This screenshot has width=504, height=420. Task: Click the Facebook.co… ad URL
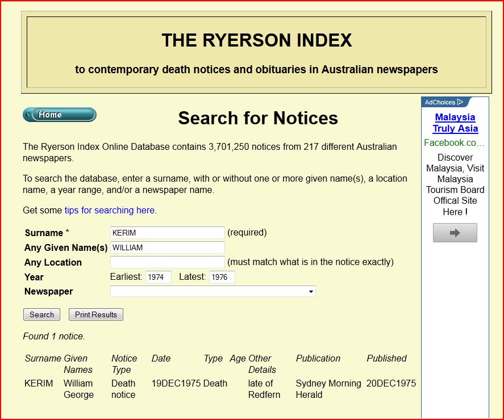[x=454, y=142]
